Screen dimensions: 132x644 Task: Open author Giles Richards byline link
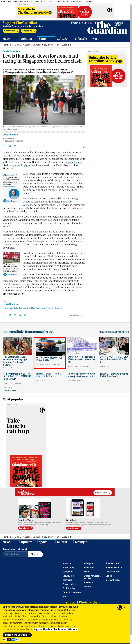coord(10,135)
